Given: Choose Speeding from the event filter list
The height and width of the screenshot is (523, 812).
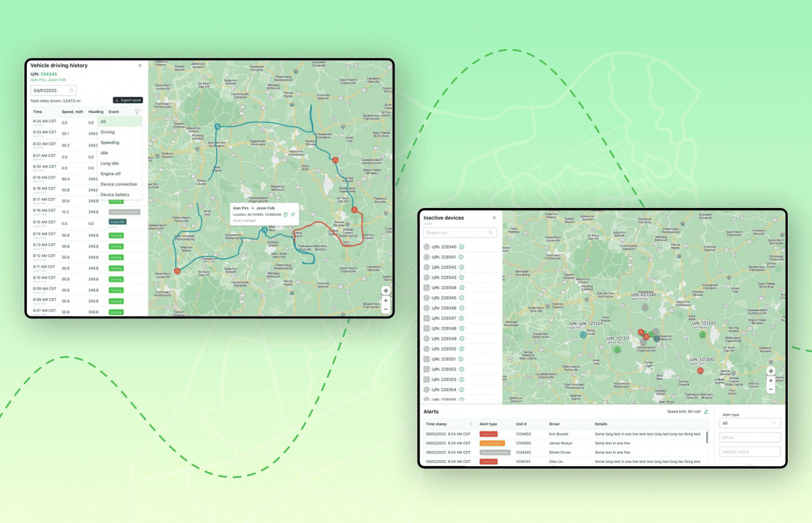Looking at the screenshot, I should tap(110, 143).
